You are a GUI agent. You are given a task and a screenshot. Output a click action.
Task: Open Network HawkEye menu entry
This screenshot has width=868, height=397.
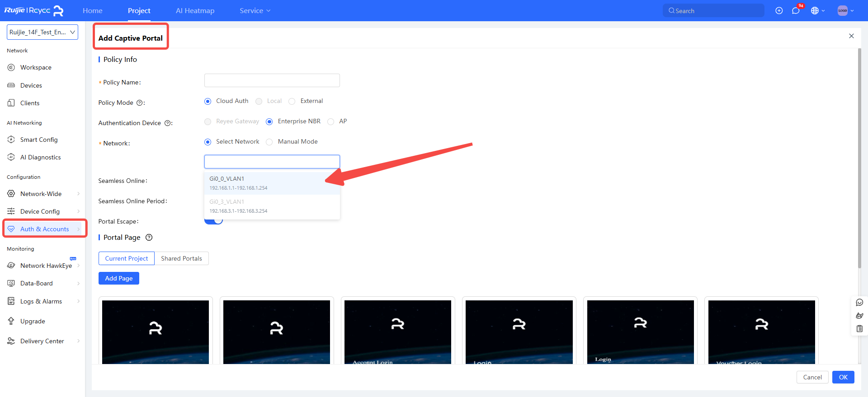(46, 266)
